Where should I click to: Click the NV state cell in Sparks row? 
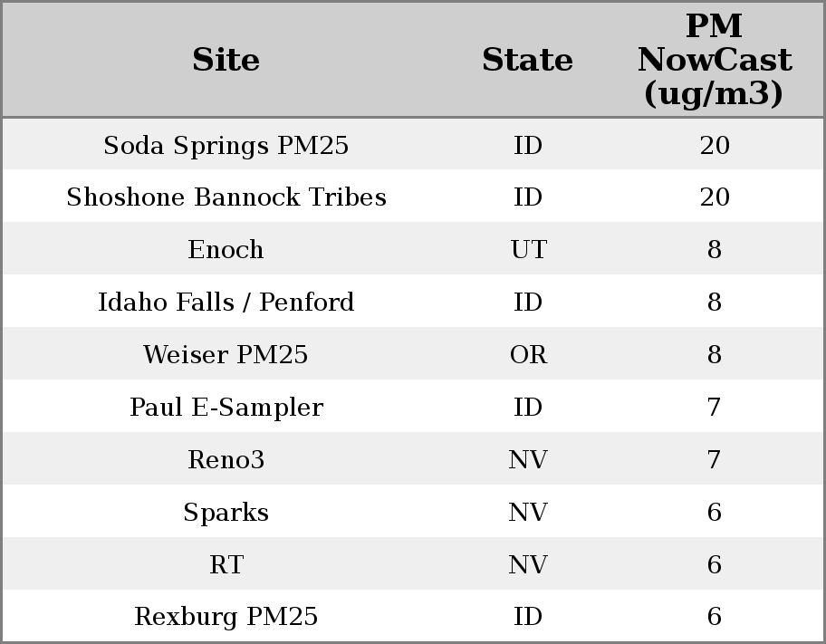pos(528,513)
